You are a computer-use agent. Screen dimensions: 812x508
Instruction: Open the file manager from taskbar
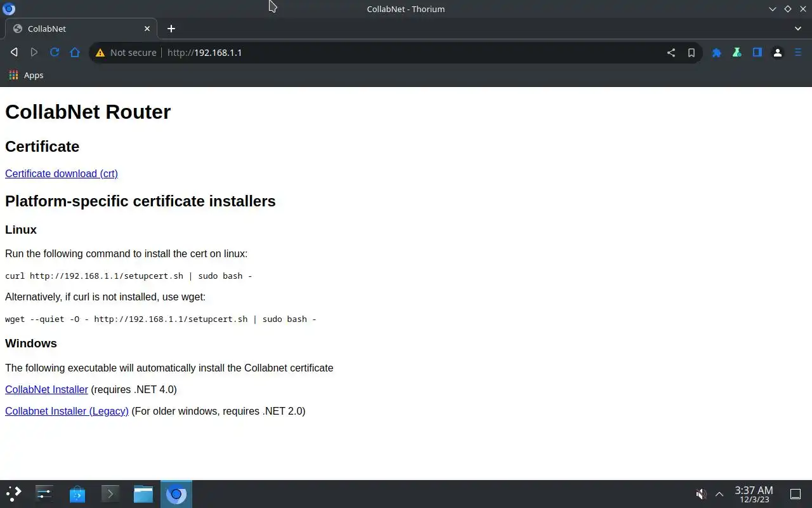pos(143,494)
